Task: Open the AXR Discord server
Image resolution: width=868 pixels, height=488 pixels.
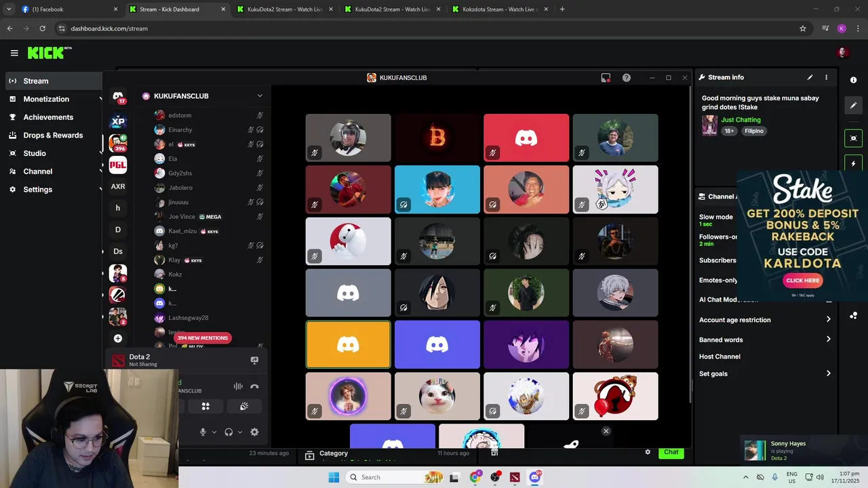Action: pos(118,186)
